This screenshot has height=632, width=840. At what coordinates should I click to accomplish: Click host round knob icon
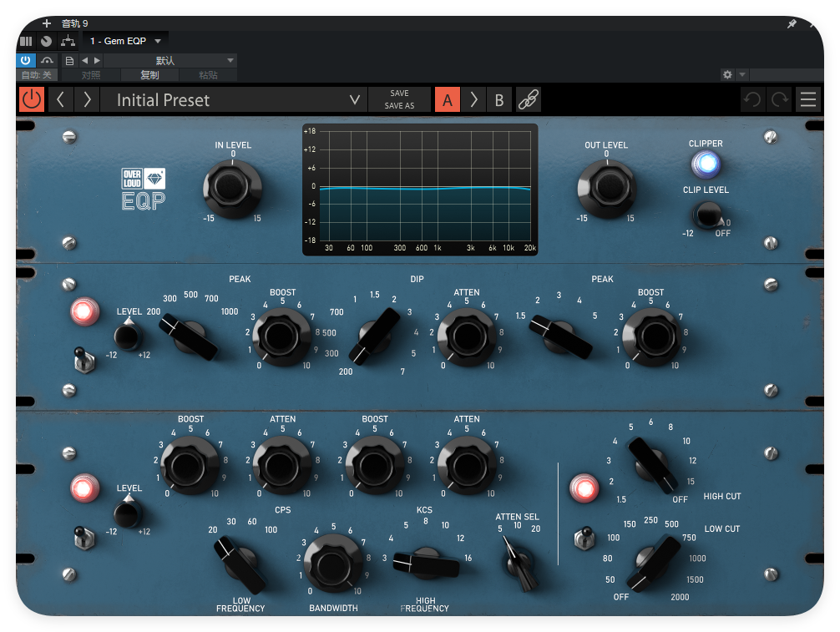tap(47, 41)
